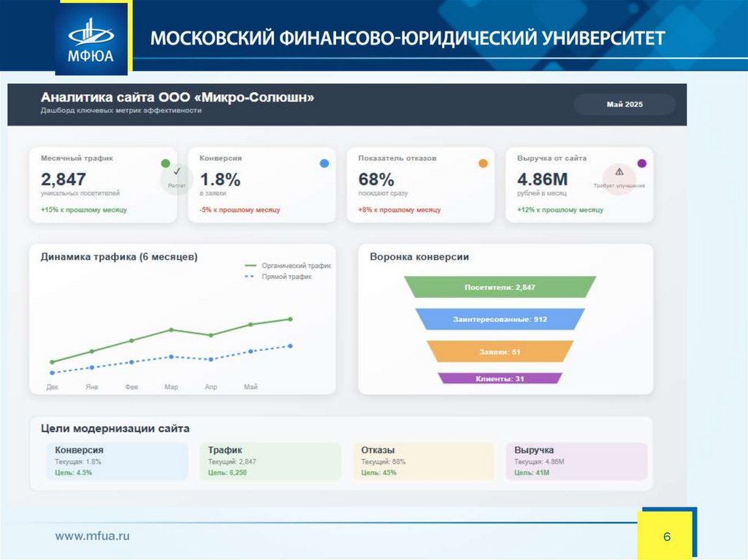Click the blue data point above Дек

tap(52, 372)
